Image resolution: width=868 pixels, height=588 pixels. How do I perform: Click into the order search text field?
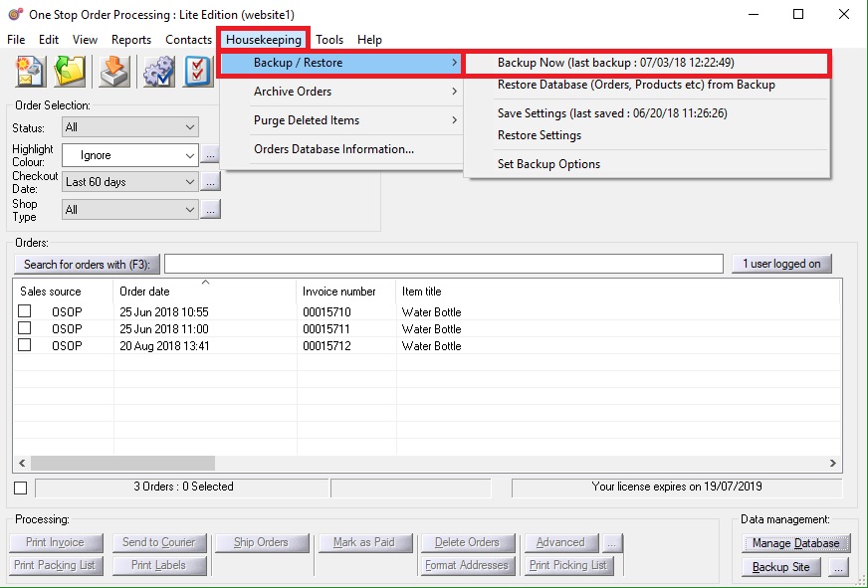pos(444,264)
